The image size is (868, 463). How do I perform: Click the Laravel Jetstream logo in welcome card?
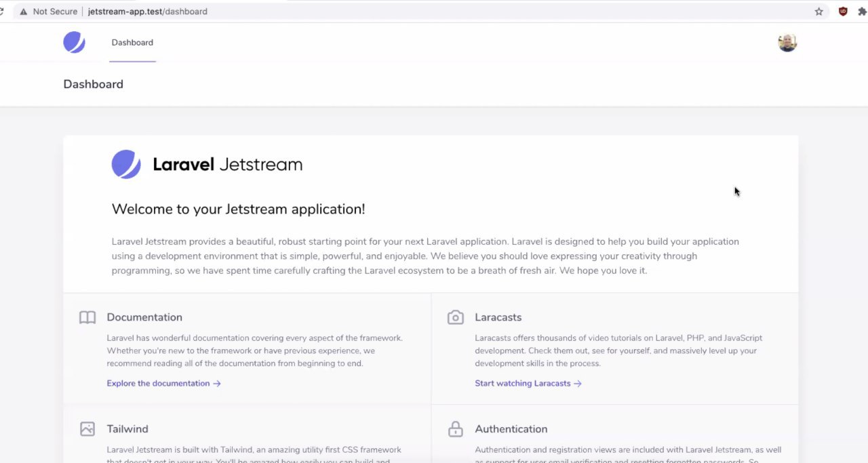tap(207, 164)
